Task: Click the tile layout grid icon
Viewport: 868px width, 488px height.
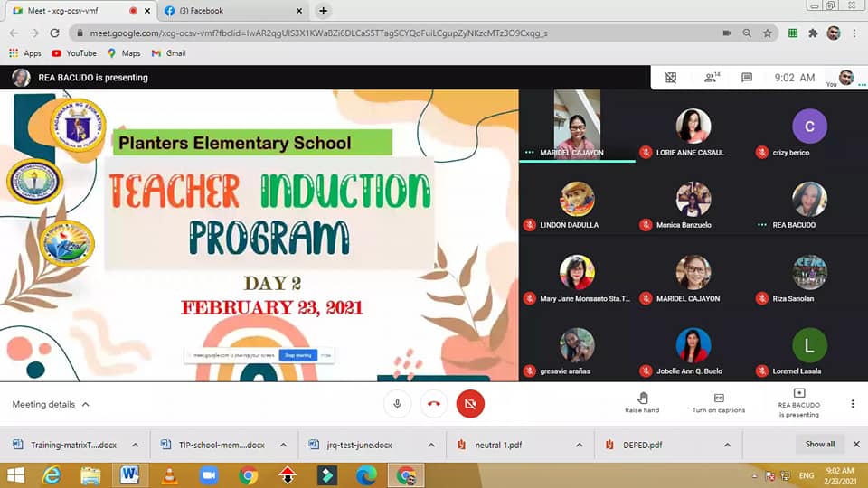Action: tap(671, 78)
